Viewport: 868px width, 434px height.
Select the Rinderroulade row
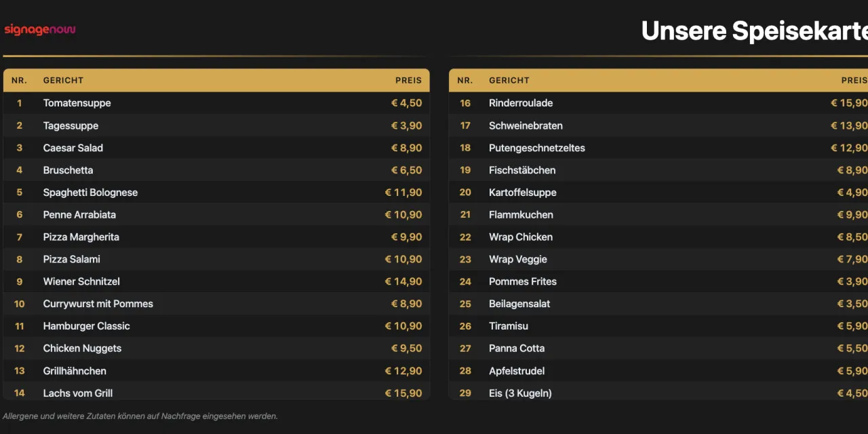pos(658,103)
